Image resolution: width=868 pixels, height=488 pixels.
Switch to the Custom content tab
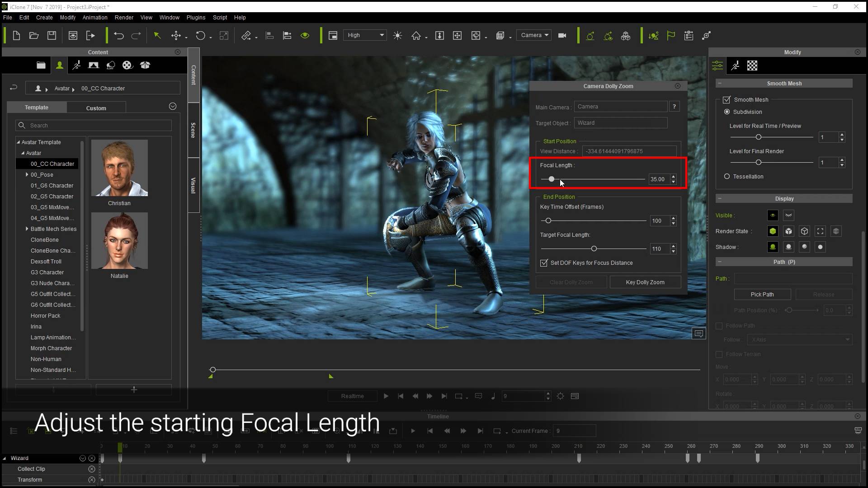[x=96, y=108]
